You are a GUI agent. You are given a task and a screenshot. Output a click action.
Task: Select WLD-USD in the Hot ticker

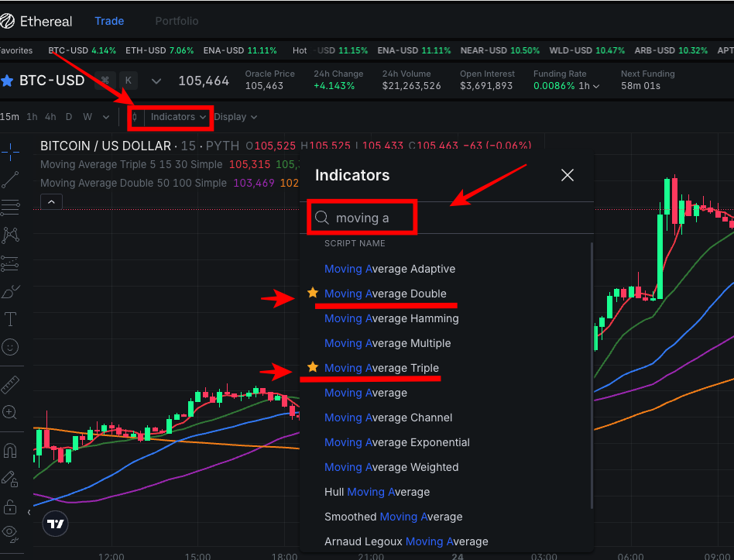point(587,50)
